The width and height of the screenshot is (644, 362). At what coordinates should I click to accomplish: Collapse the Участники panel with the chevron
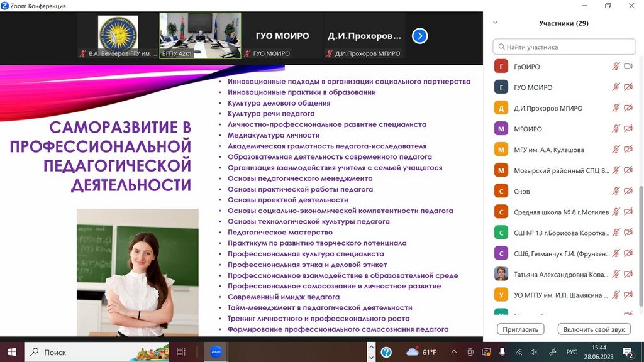tap(495, 23)
